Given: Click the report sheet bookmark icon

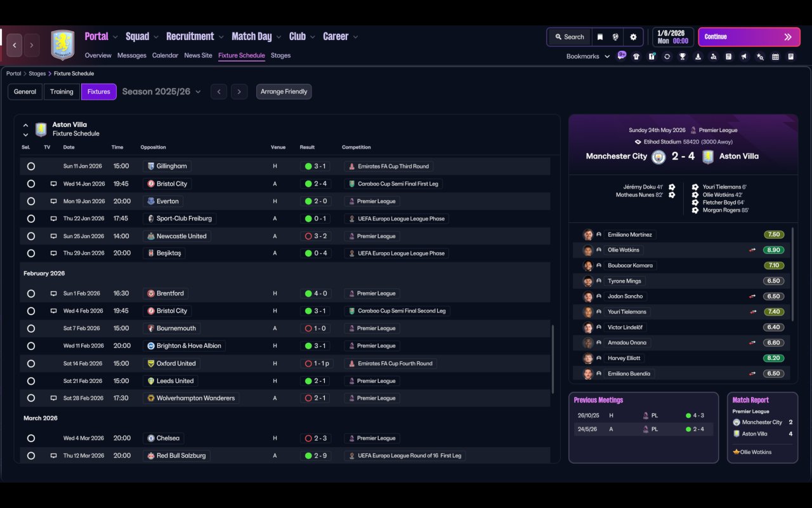Looking at the screenshot, I should 729,57.
